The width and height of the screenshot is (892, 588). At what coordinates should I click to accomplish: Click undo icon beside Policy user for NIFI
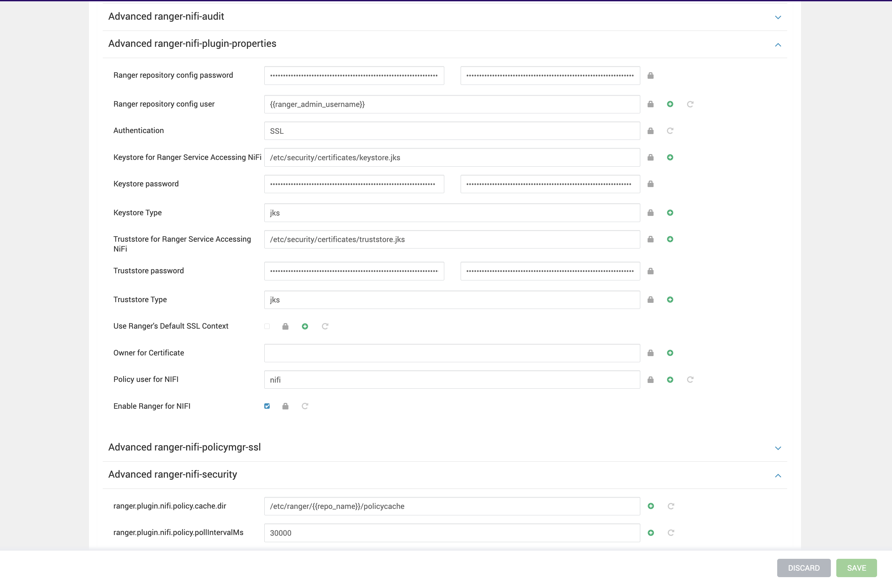tap(690, 380)
